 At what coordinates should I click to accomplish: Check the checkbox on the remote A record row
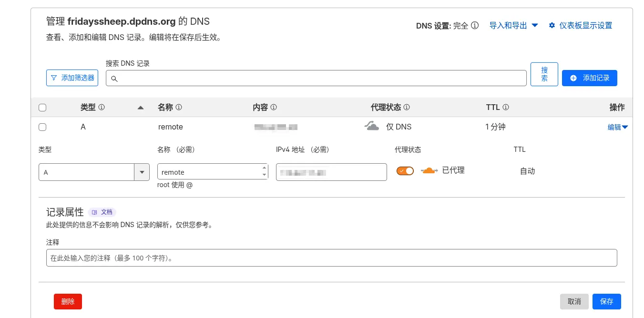(42, 127)
